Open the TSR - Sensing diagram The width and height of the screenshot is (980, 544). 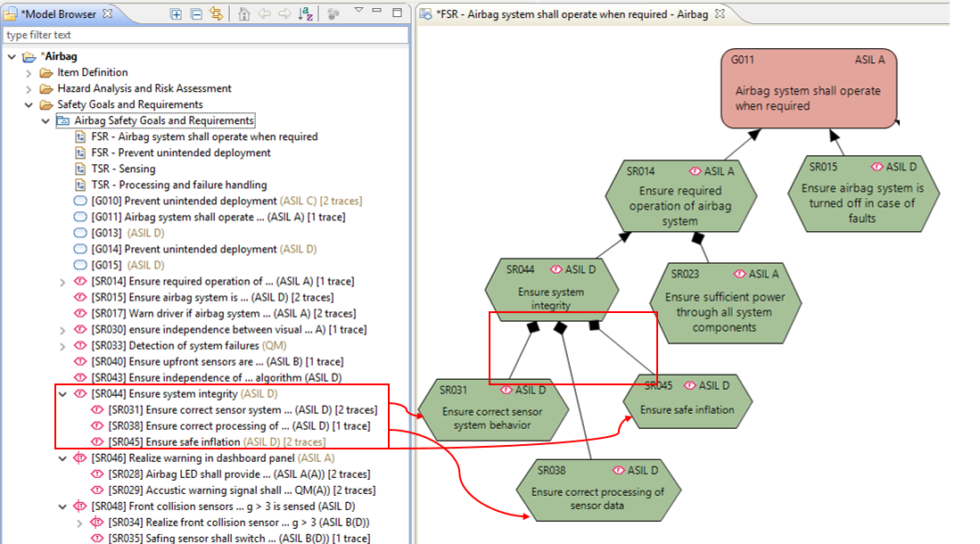click(123, 169)
